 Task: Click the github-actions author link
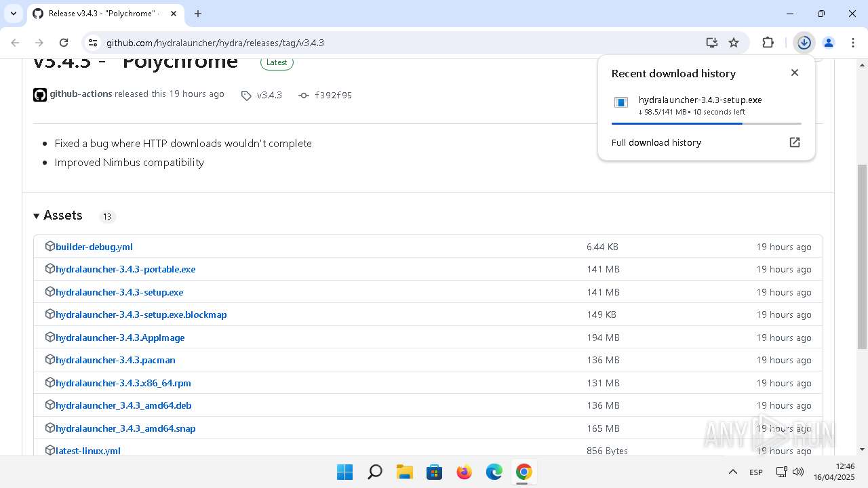click(81, 94)
